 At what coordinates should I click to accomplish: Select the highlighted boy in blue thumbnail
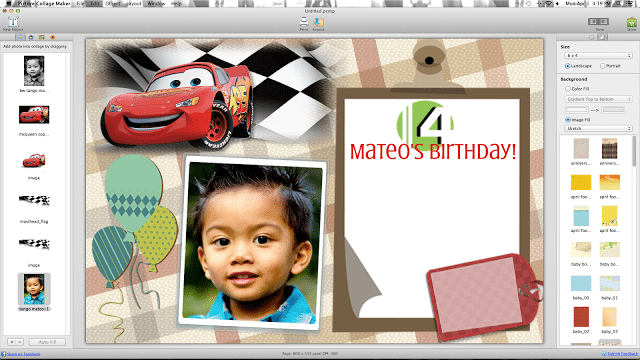click(34, 289)
